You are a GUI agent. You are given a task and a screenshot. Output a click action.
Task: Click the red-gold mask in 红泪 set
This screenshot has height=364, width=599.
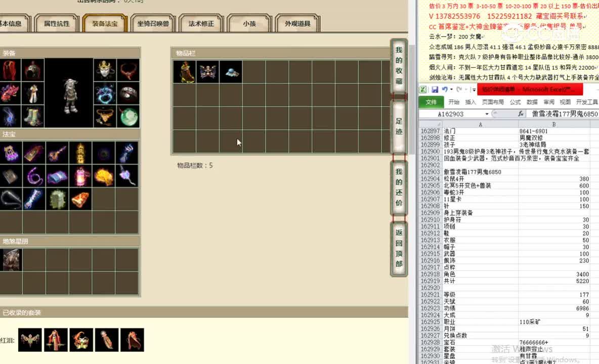tap(81, 340)
